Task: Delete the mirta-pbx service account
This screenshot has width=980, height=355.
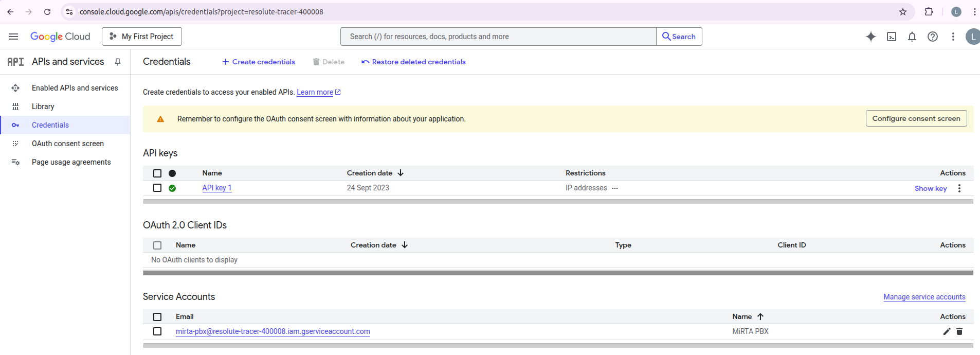Action: pyautogui.click(x=959, y=331)
